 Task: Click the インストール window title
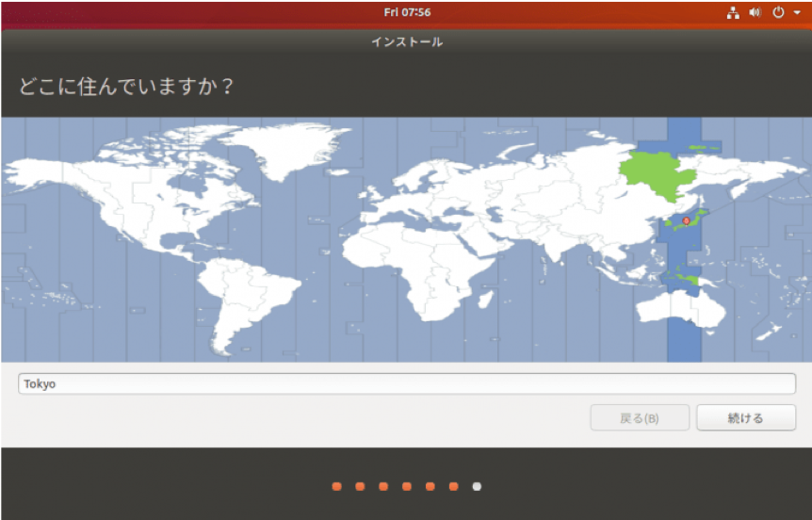click(x=407, y=42)
